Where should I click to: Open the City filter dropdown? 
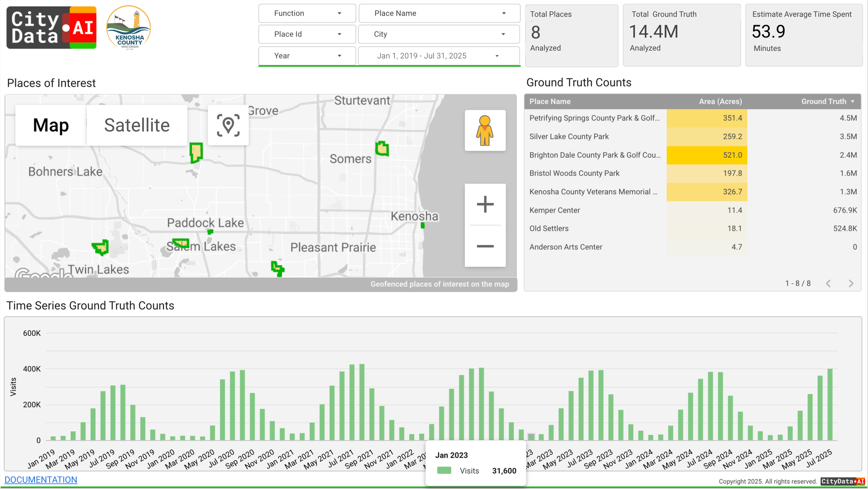tap(439, 34)
